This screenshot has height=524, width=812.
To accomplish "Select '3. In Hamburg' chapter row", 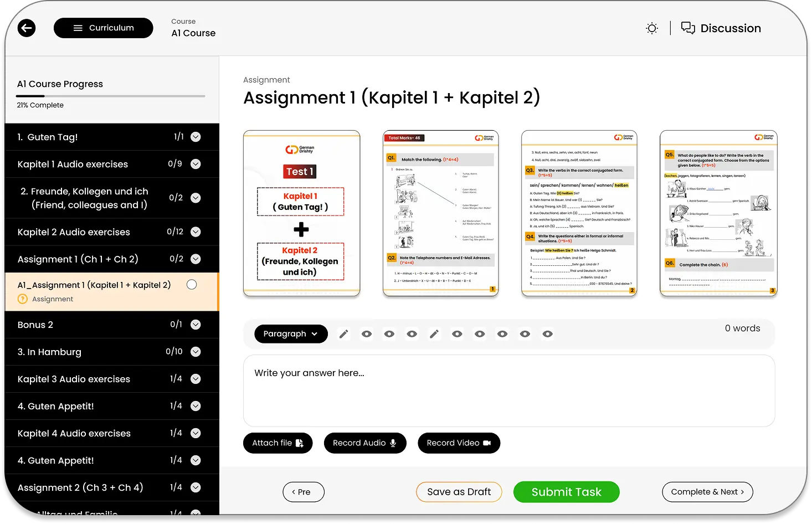I will tap(112, 352).
